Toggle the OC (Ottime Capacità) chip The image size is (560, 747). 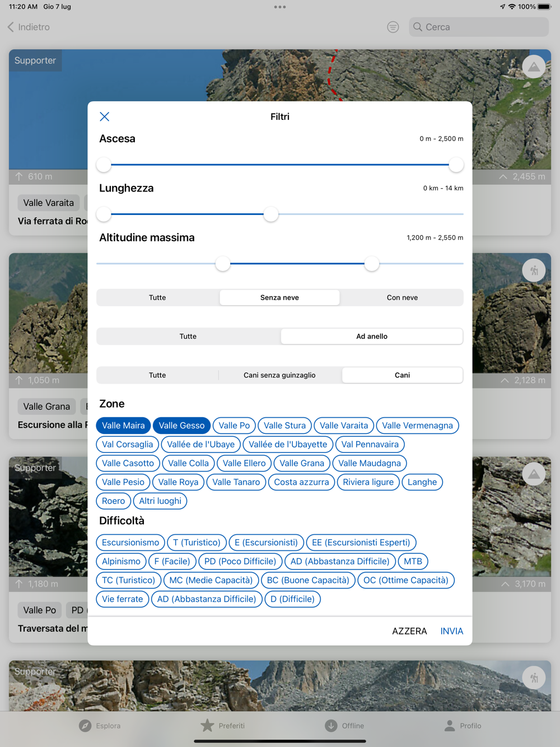pyautogui.click(x=406, y=580)
